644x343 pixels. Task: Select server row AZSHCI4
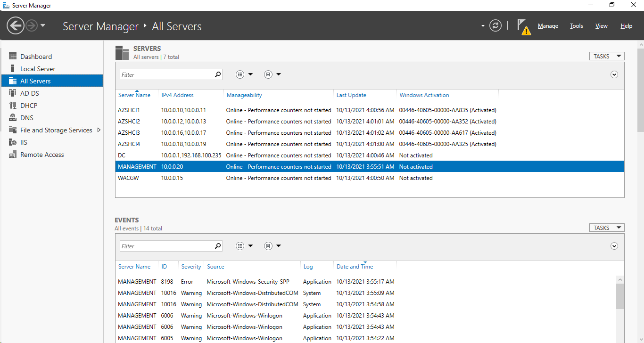[370, 144]
